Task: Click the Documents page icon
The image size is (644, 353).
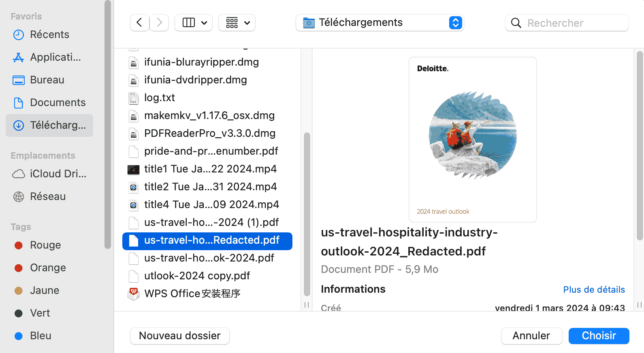Action: (x=19, y=103)
